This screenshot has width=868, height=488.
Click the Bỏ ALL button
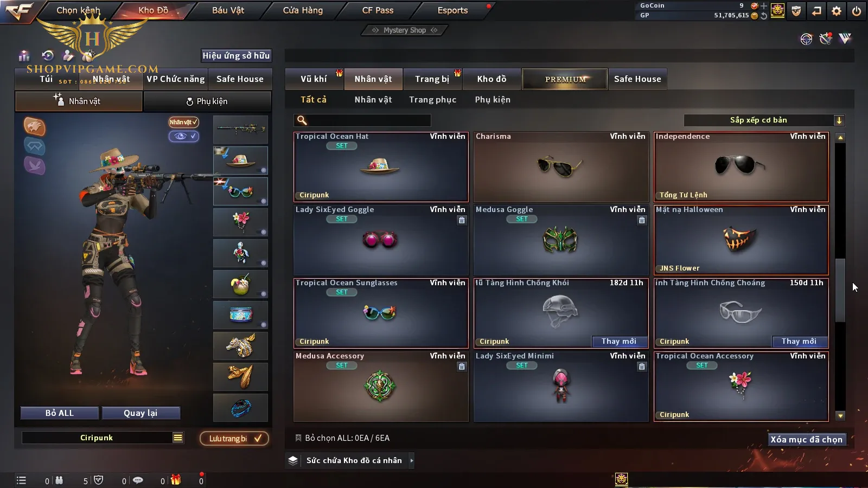pos(60,413)
